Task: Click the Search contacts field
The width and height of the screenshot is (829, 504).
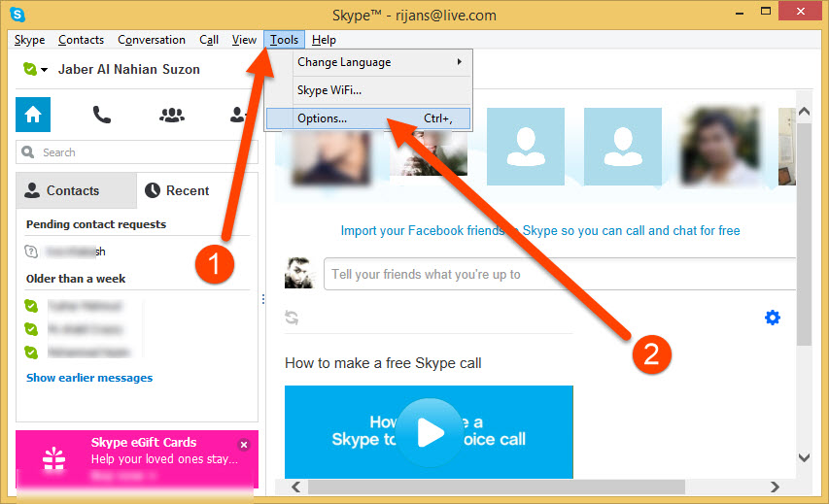Action: (137, 152)
